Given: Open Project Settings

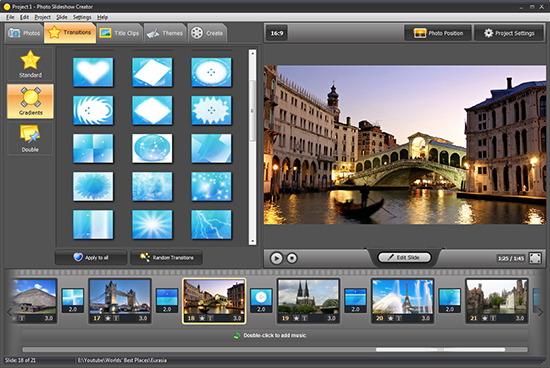Looking at the screenshot, I should (509, 33).
